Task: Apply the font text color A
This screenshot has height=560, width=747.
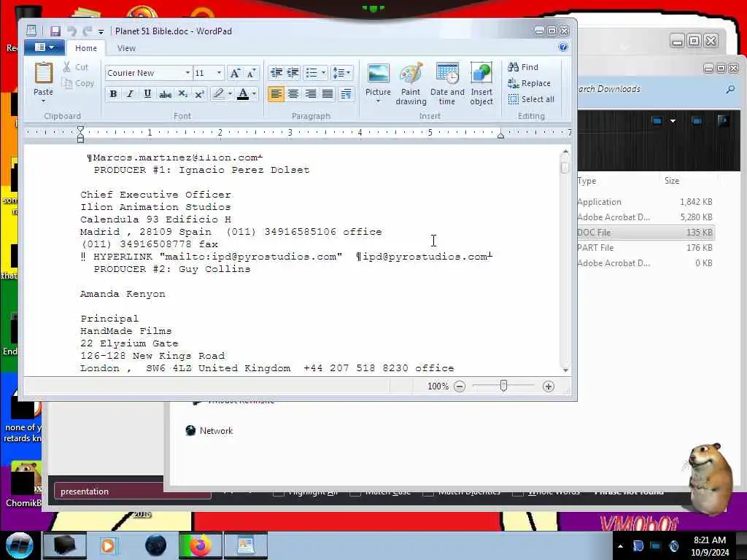Action: point(243,94)
